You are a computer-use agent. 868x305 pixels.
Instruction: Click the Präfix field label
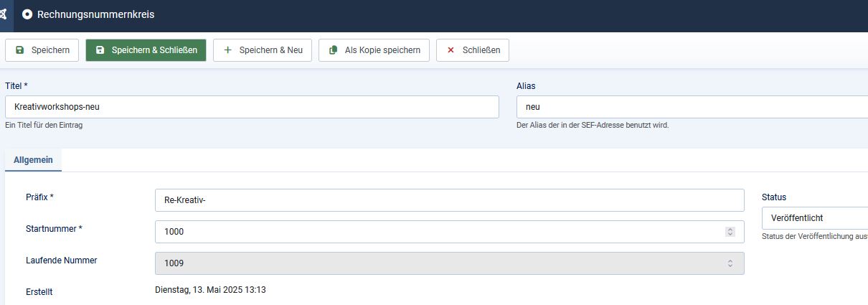(40, 197)
